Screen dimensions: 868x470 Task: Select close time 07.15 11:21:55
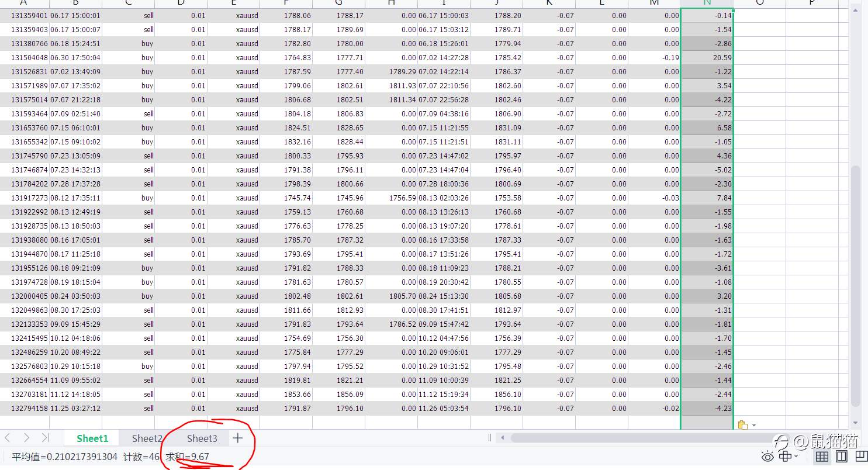(x=444, y=128)
